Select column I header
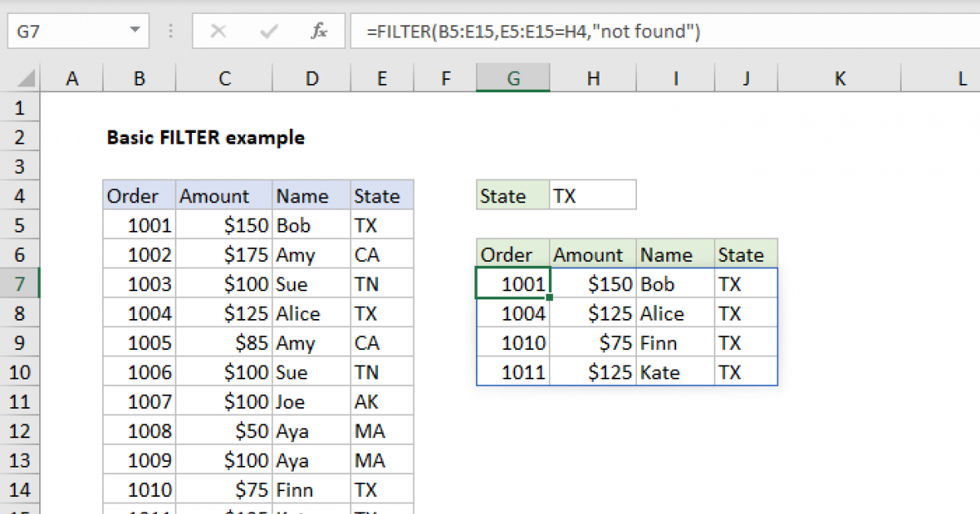The width and height of the screenshot is (980, 514). point(675,78)
